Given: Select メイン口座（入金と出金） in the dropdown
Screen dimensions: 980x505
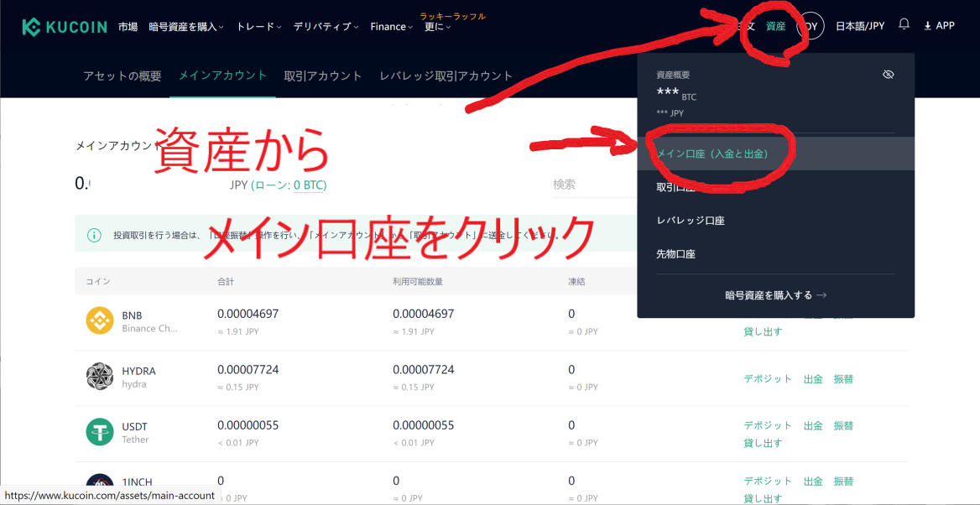Looking at the screenshot, I should click(x=775, y=154).
